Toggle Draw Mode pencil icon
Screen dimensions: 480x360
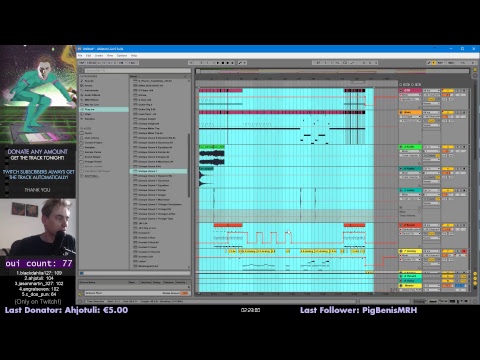(429, 63)
